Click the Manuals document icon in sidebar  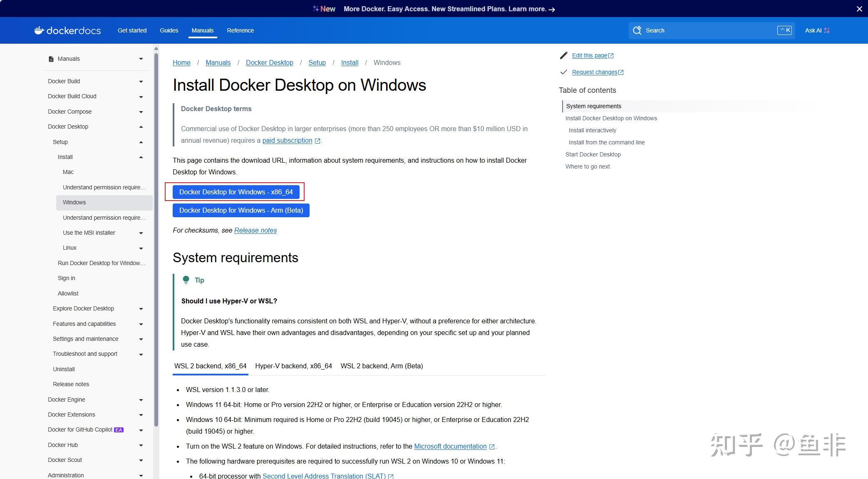click(x=51, y=59)
